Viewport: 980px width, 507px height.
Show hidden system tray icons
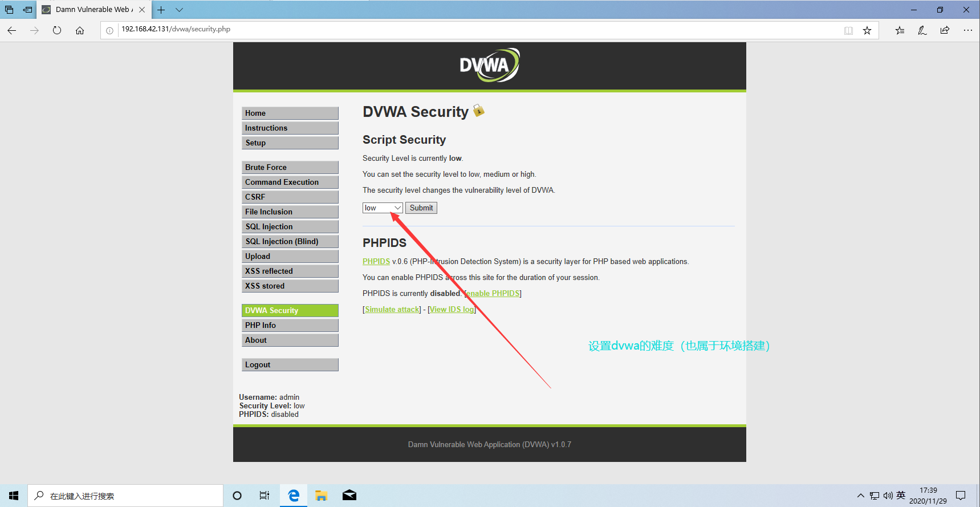pyautogui.click(x=861, y=496)
